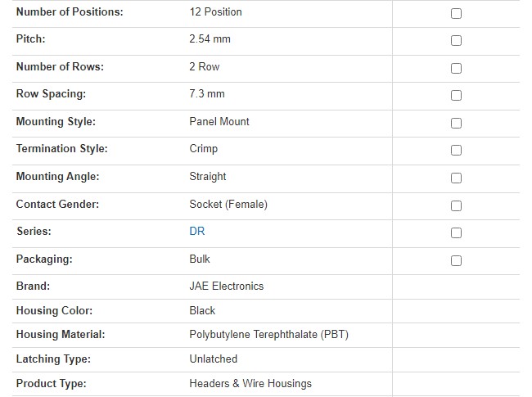The width and height of the screenshot is (532, 397).
Task: Click the Panel Mount value text
Action: (x=219, y=121)
